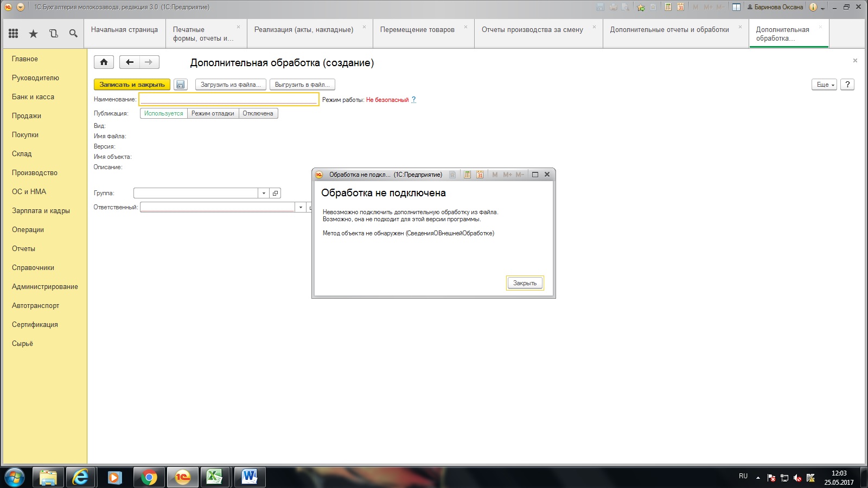Go back with the left arrow
The width and height of the screenshot is (868, 488).
point(129,62)
